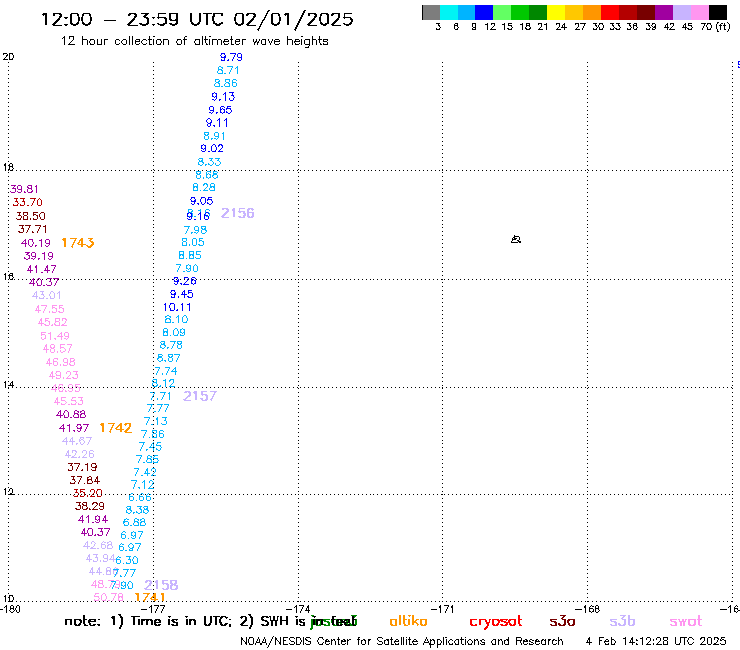Click the wave height value 39.81
Viewport: 740px width, 650px height.
pyautogui.click(x=24, y=189)
